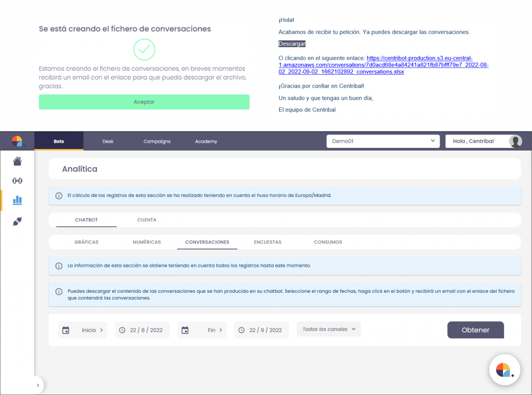Click the amazonaws conversations download link
Viewport: 532px width, 395px height.
click(383, 65)
